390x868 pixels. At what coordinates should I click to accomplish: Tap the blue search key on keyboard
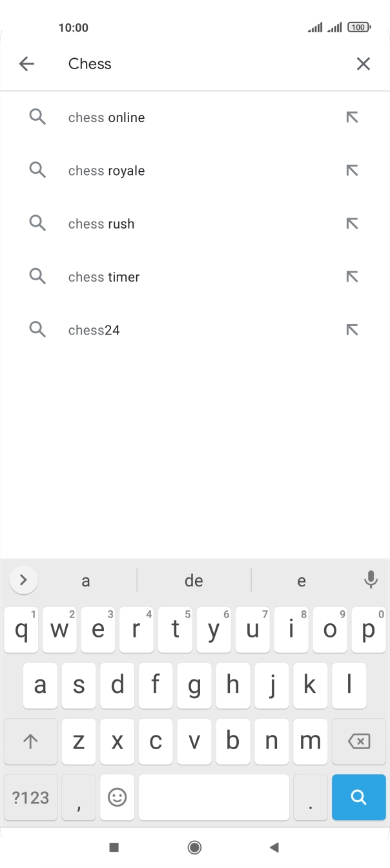pyautogui.click(x=358, y=797)
